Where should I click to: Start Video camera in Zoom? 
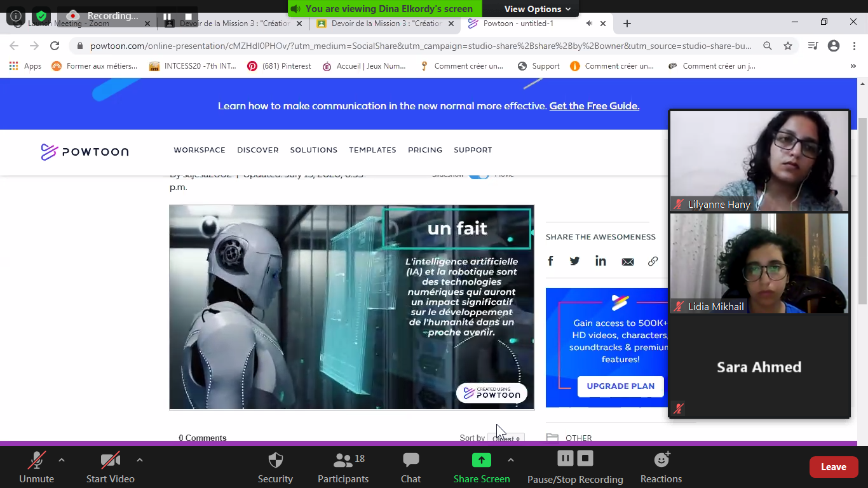(x=110, y=468)
